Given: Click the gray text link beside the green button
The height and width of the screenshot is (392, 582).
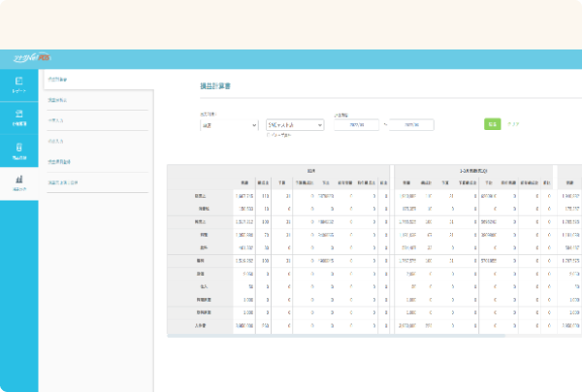Looking at the screenshot, I should click(514, 124).
